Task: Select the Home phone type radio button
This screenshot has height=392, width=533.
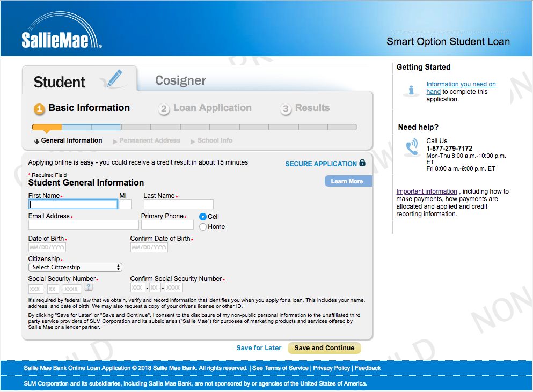Action: point(203,227)
